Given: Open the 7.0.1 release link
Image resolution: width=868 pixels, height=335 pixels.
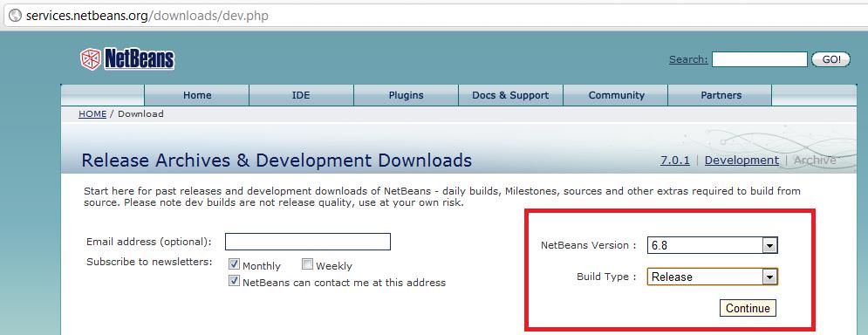Looking at the screenshot, I should (x=675, y=160).
